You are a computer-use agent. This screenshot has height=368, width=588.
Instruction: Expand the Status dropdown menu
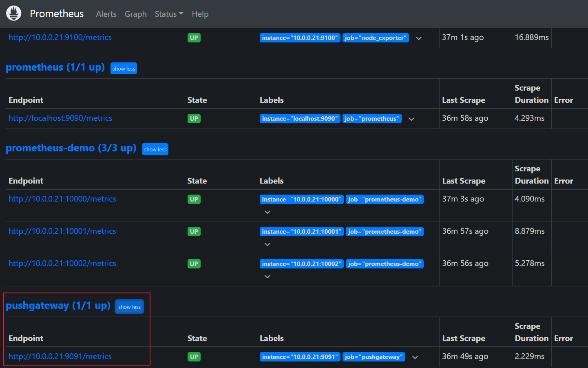(x=169, y=14)
